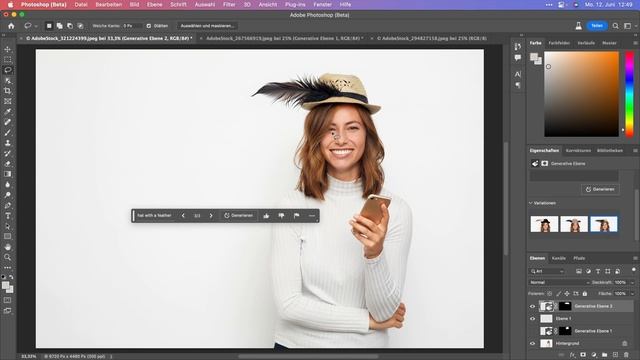Hide the Hintergrund layer
Viewport: 640px width, 360px height.
point(532,344)
